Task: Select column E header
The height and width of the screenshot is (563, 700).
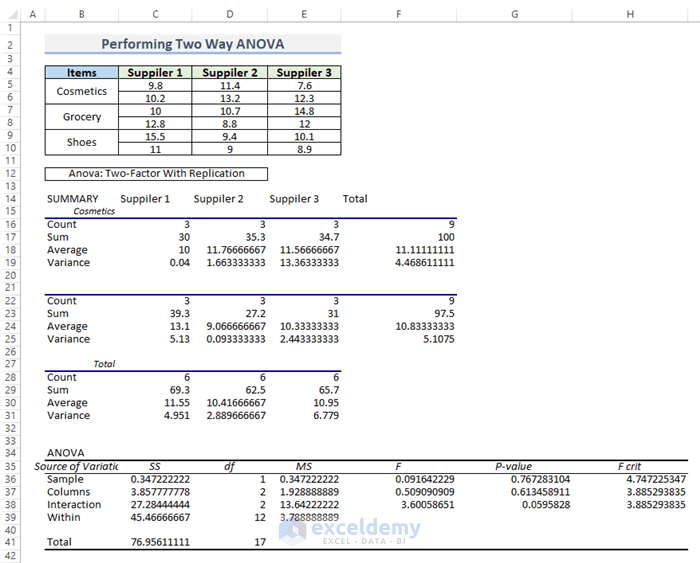Action: coord(304,14)
